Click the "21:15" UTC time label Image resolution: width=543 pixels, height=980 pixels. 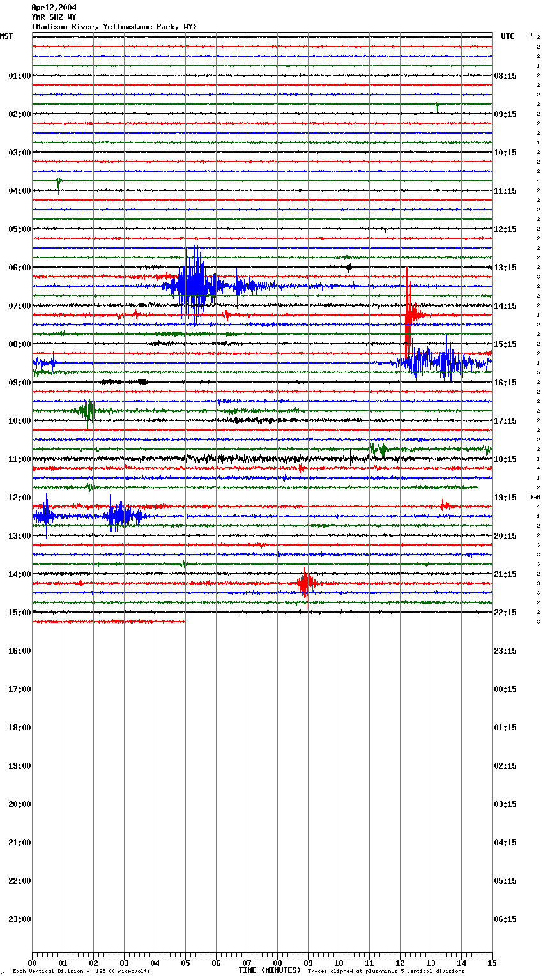click(505, 574)
